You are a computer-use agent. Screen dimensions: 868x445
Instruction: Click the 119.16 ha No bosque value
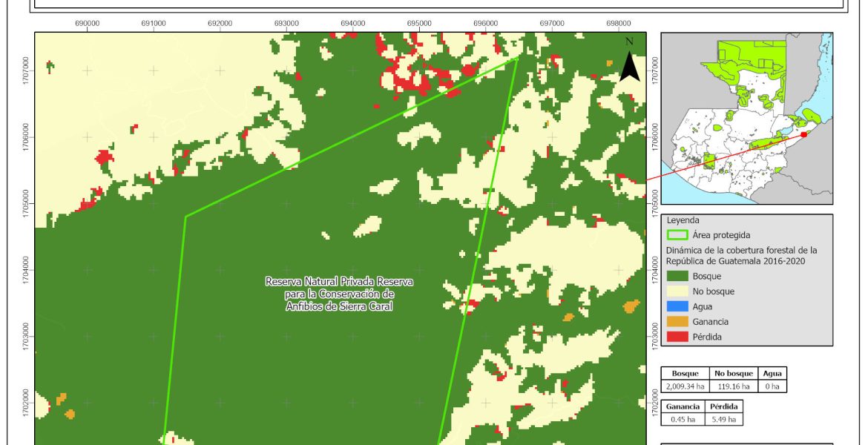click(734, 386)
